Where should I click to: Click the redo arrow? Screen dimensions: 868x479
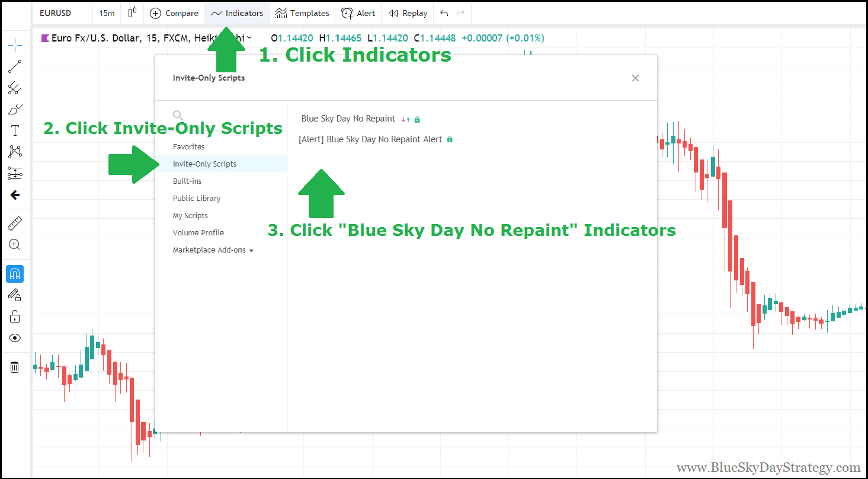point(460,13)
